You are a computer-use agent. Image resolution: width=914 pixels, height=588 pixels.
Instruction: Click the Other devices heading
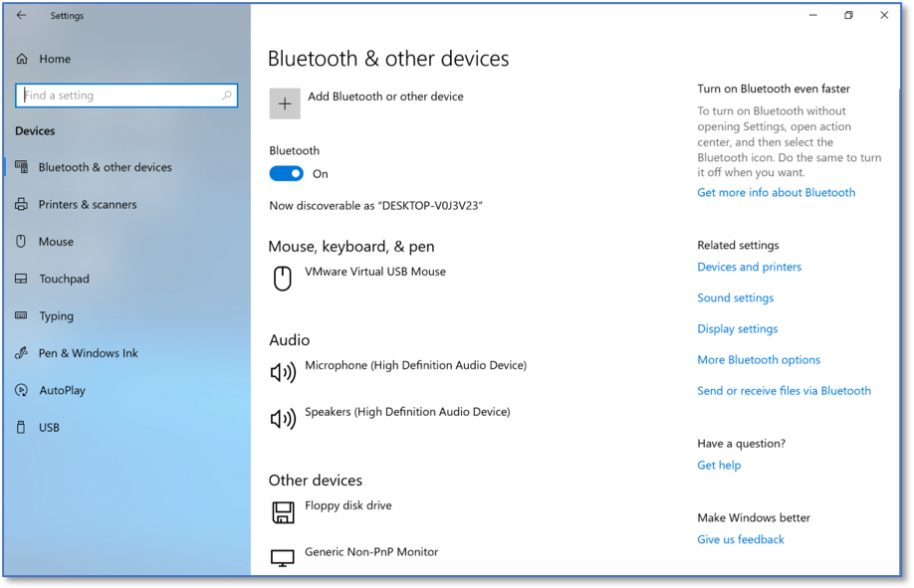click(316, 481)
